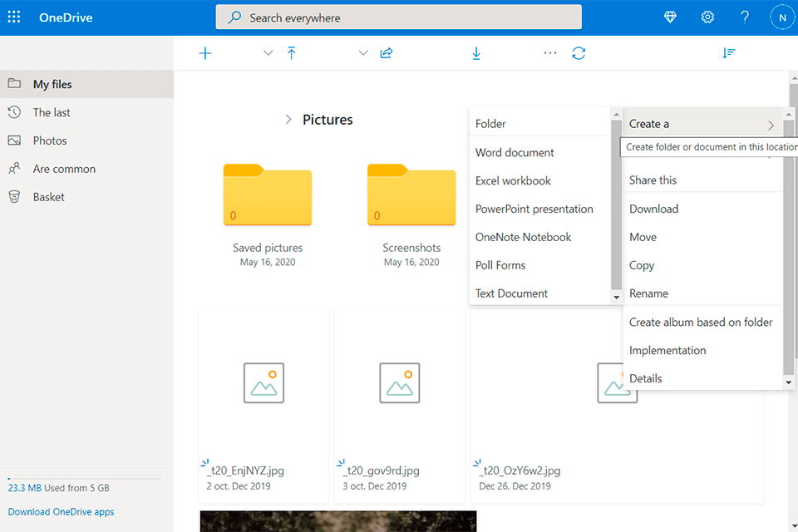Image resolution: width=798 pixels, height=532 pixels.
Task: Open the app launcher grid
Action: [14, 17]
